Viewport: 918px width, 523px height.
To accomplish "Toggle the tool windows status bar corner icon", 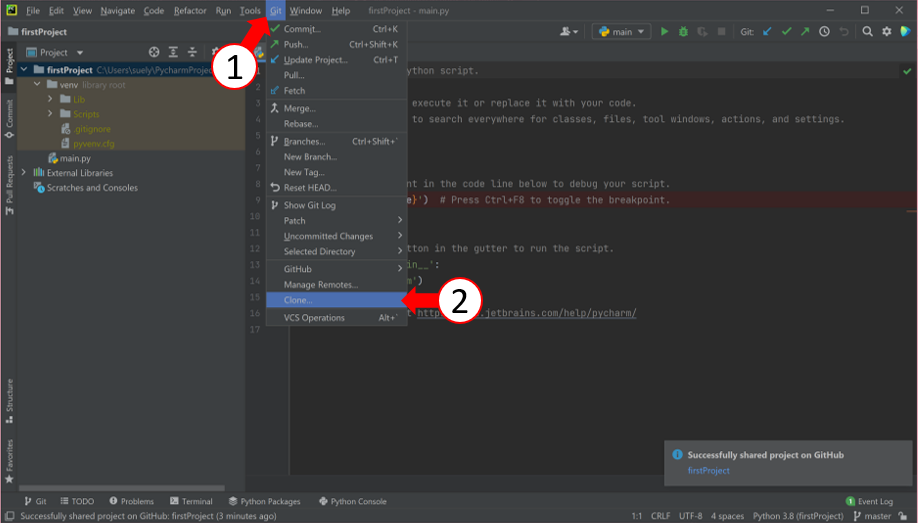I will [x=9, y=516].
